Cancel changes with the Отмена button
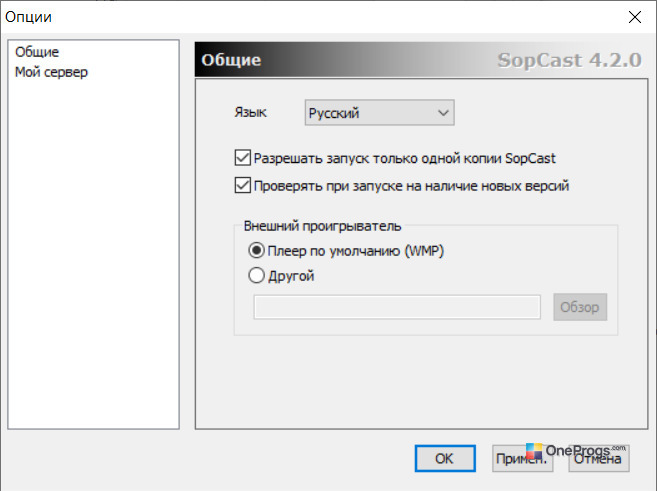 599,458
